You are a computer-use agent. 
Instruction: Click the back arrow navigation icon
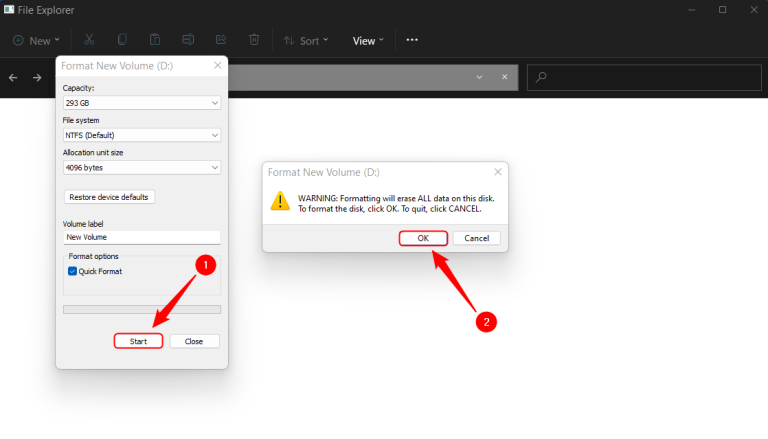13,77
